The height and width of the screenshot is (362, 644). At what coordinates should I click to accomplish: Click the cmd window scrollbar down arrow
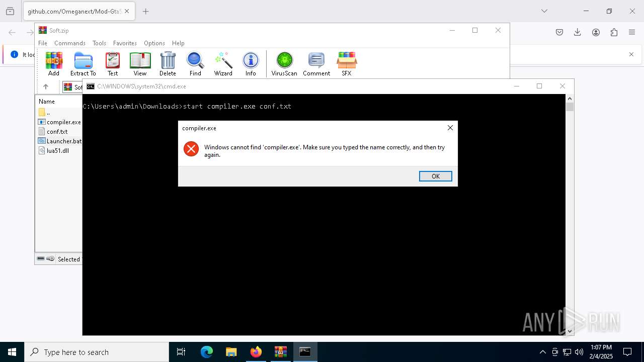point(570,331)
